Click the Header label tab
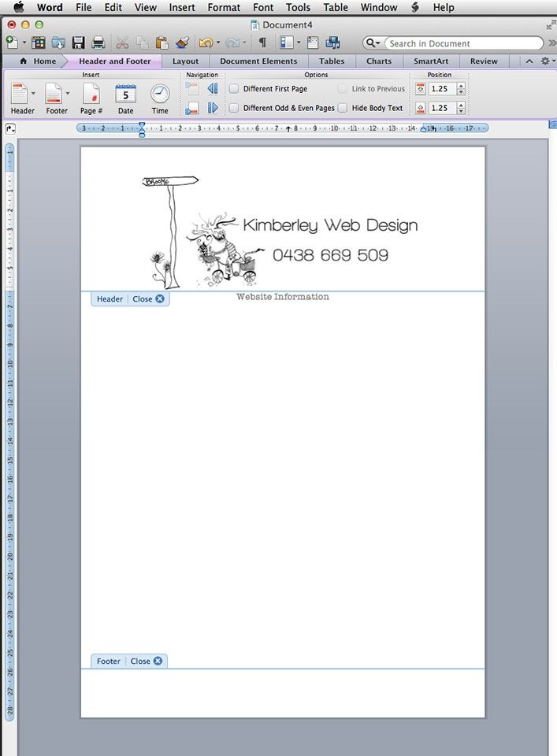This screenshot has width=557, height=756. [x=110, y=299]
